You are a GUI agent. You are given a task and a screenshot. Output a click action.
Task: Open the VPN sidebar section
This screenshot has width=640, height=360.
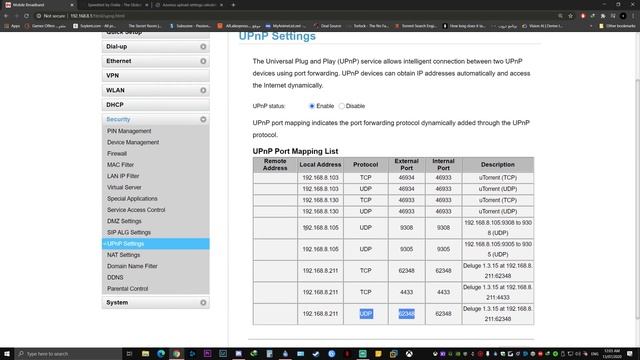click(156, 76)
